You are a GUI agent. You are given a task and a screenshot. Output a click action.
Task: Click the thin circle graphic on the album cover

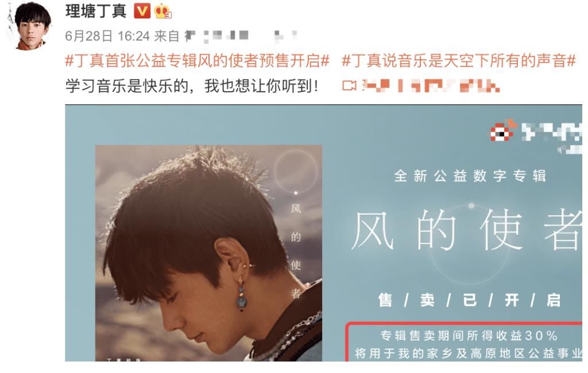[x=296, y=172]
